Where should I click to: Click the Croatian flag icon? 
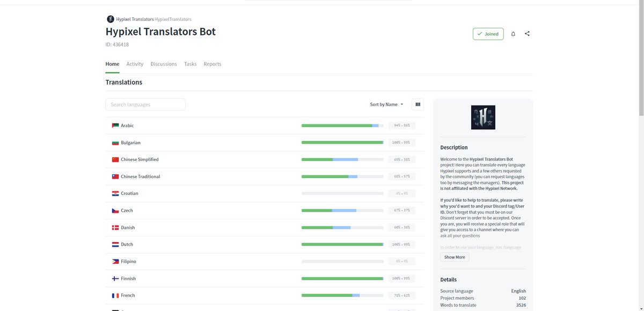[x=115, y=194]
